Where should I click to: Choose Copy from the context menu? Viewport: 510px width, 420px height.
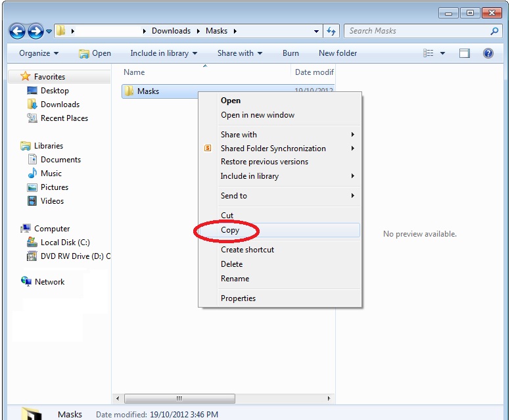coord(230,230)
